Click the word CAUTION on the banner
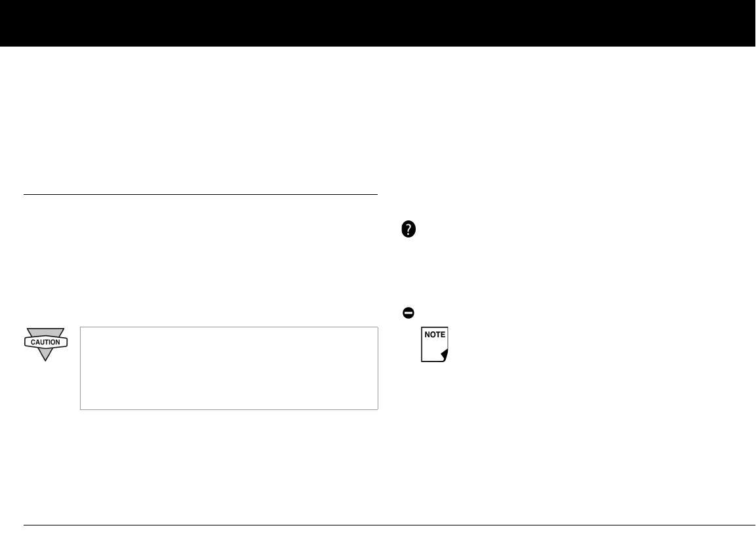 pos(45,342)
